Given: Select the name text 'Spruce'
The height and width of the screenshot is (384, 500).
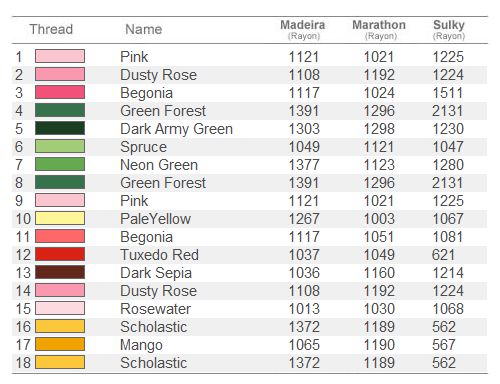Looking at the screenshot, I should 143,147.
